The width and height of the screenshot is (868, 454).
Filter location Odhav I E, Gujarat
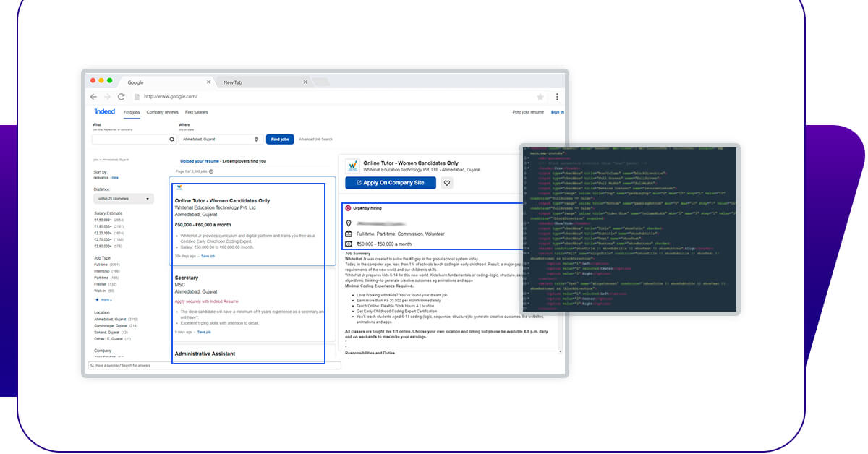pos(109,338)
